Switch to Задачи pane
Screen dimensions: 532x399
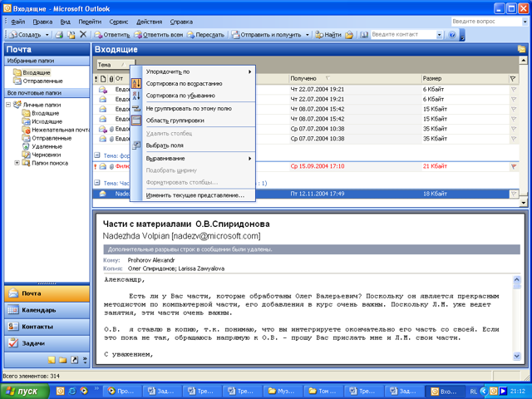[47, 343]
